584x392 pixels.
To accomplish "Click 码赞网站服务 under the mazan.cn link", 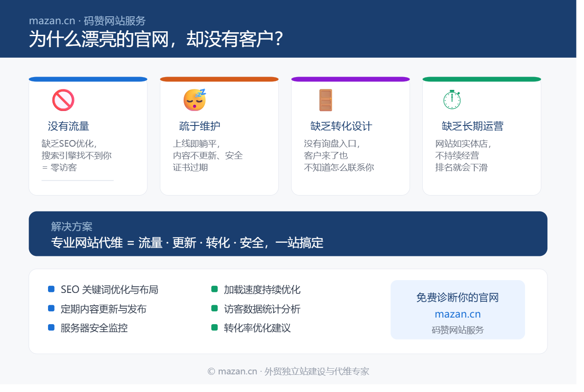I will pos(458,330).
